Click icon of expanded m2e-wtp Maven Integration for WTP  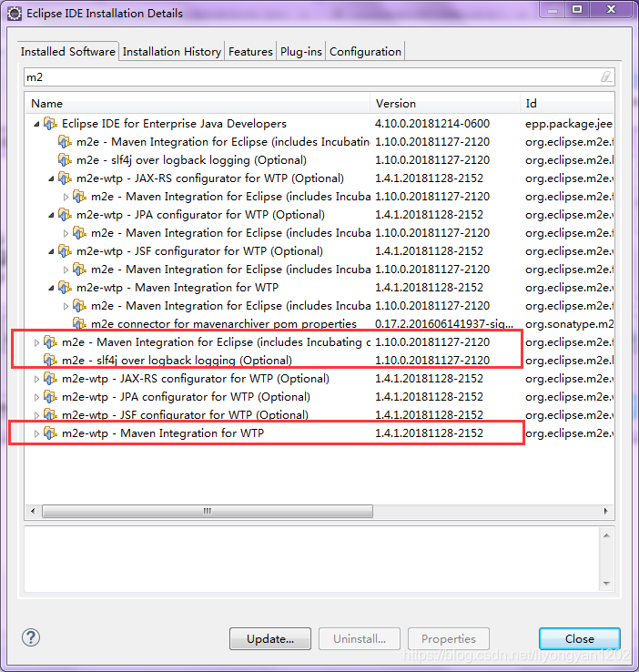click(x=66, y=288)
